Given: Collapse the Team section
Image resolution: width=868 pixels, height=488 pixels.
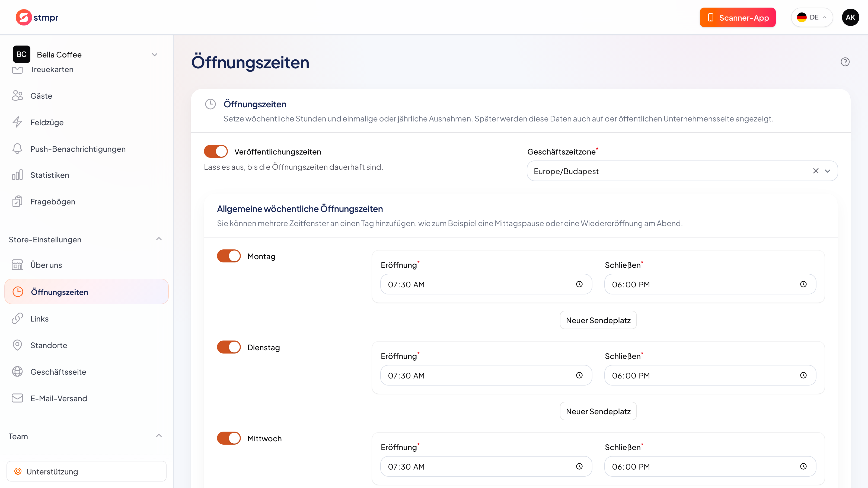Looking at the screenshot, I should [159, 436].
